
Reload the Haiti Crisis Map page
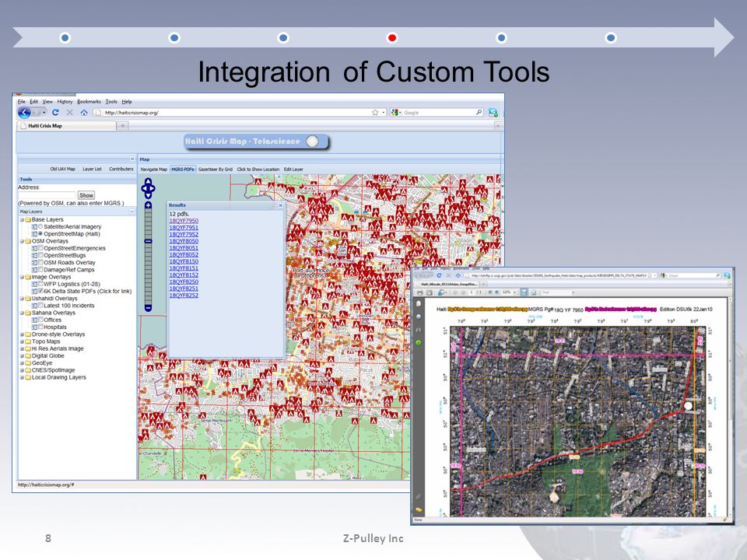tap(55, 112)
